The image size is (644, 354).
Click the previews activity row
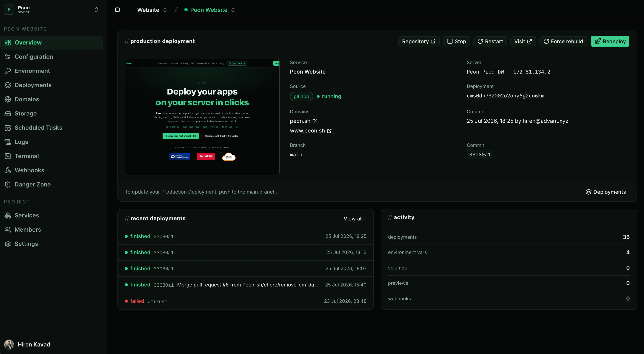[509, 283]
